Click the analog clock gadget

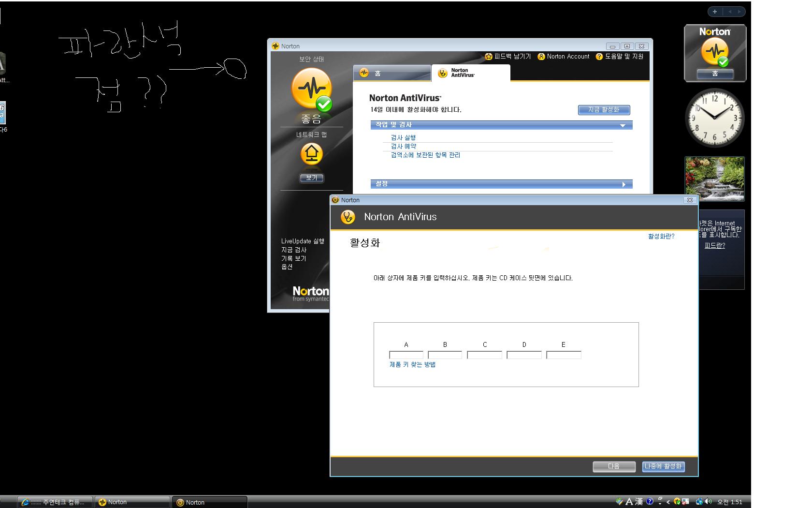[x=715, y=118]
